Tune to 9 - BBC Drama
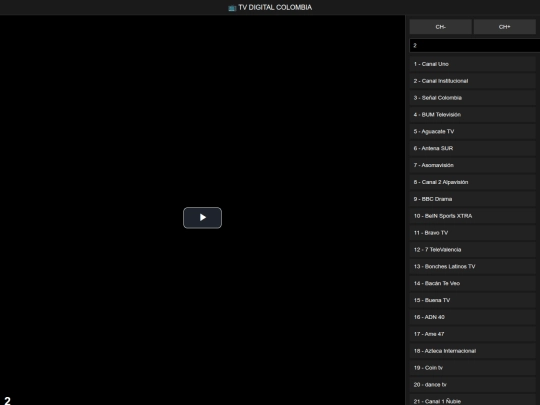This screenshot has height=405, width=540. pos(472,199)
